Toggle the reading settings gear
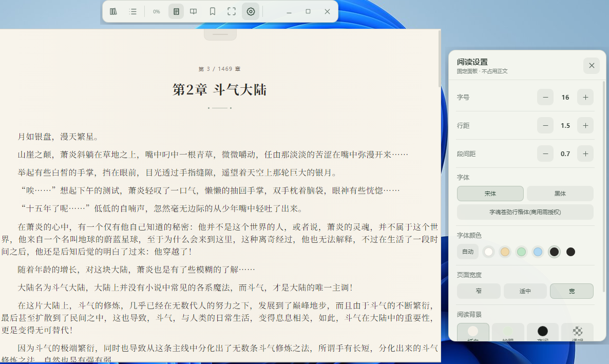This screenshot has width=609, height=364. 251,12
